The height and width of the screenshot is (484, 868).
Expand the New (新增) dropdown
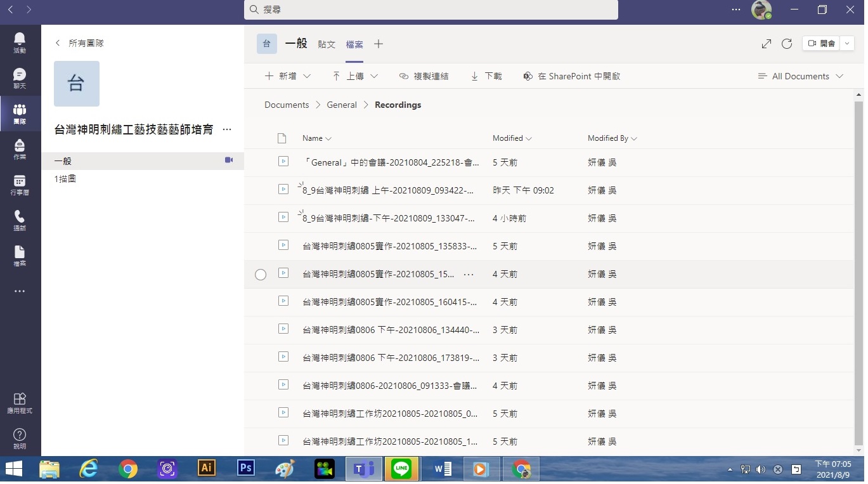[288, 76]
